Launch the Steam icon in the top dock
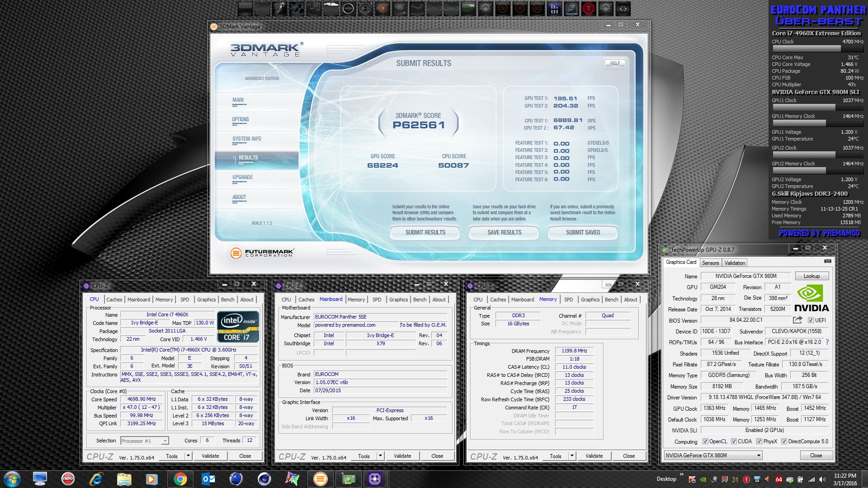Screen dimensions: 868x488 coord(417,9)
